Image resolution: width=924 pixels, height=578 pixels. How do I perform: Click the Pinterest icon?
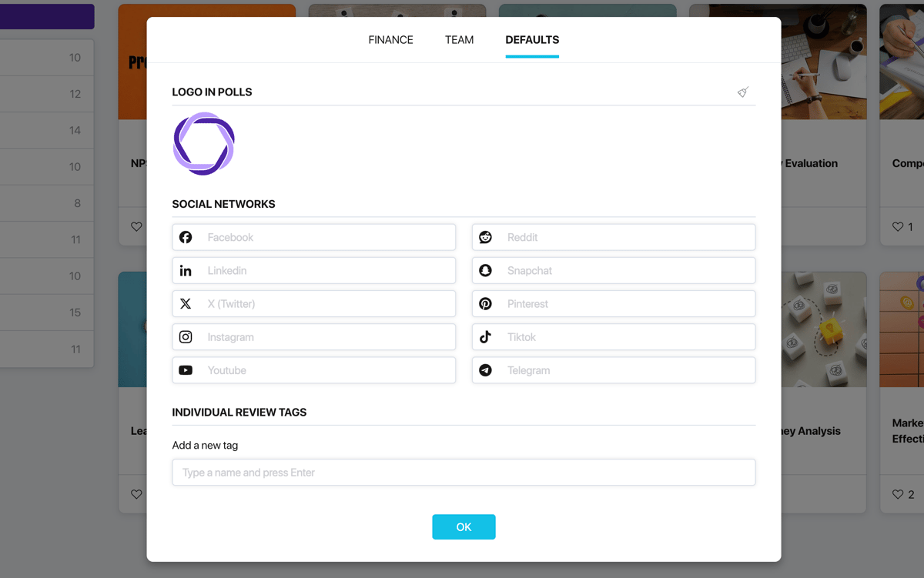coord(485,304)
